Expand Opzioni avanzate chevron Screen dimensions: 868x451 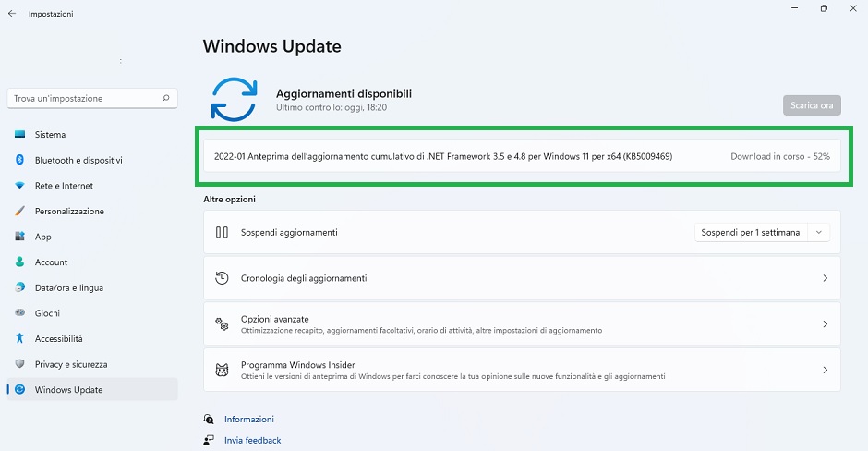point(825,324)
